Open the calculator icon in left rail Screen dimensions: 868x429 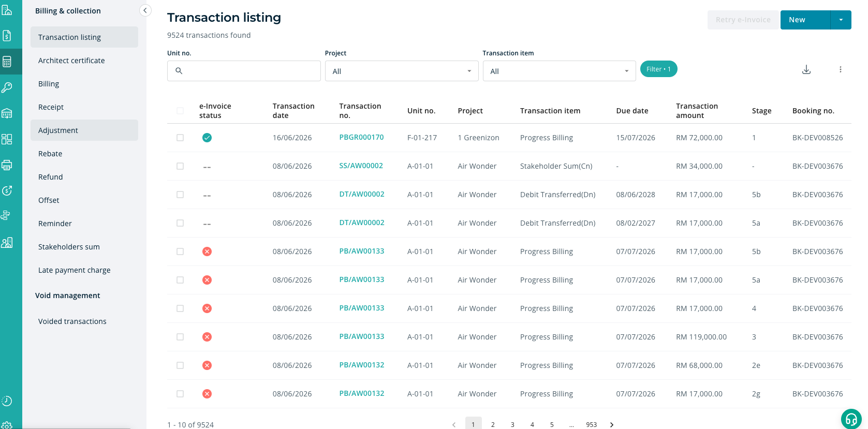7,62
